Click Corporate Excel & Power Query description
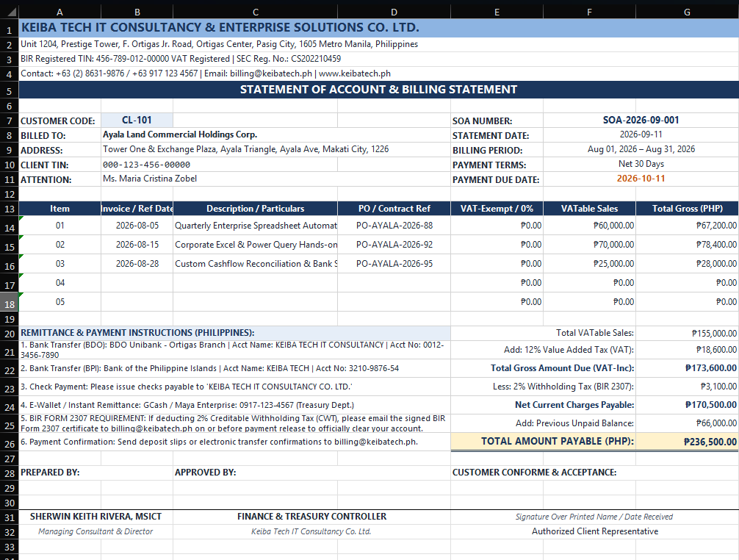This screenshot has height=560, width=739. pos(255,245)
